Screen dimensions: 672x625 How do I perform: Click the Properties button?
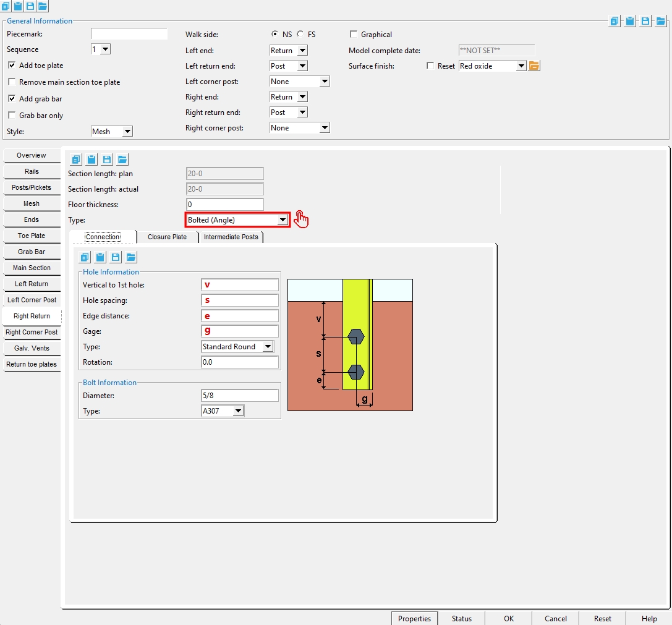tap(414, 619)
